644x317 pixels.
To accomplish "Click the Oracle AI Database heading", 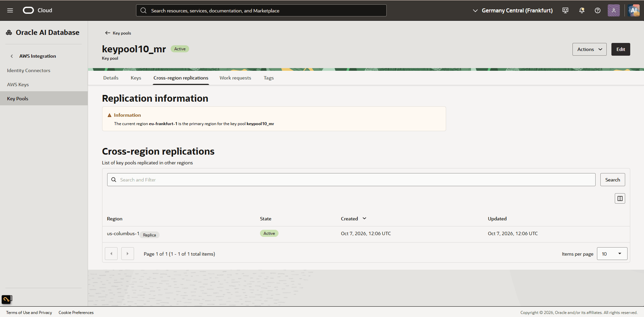I will (48, 33).
